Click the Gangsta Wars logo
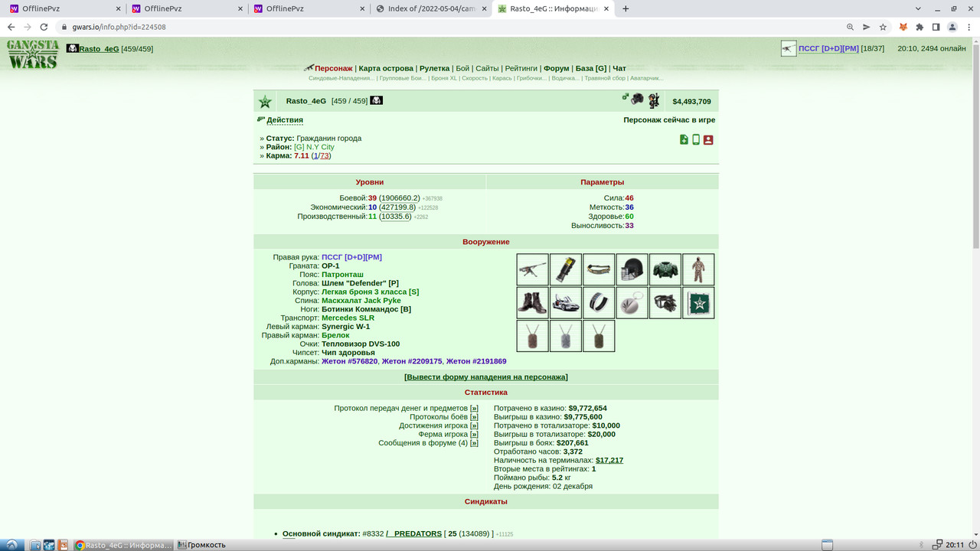Image resolution: width=980 pixels, height=551 pixels. (33, 54)
